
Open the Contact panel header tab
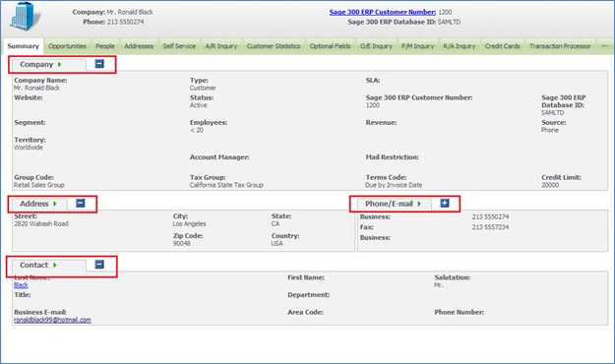[x=48, y=266]
